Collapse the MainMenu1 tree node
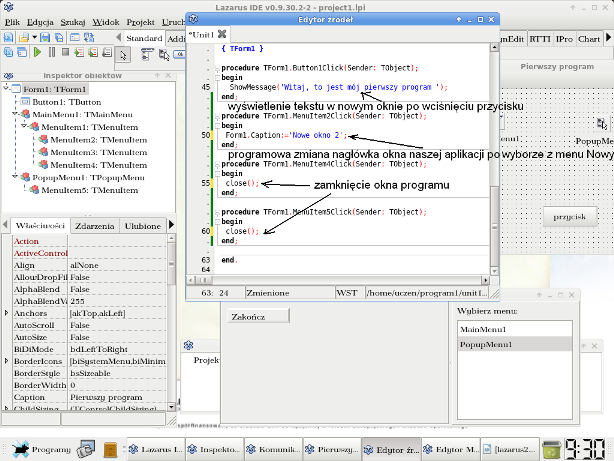614x461 pixels. click(x=15, y=114)
